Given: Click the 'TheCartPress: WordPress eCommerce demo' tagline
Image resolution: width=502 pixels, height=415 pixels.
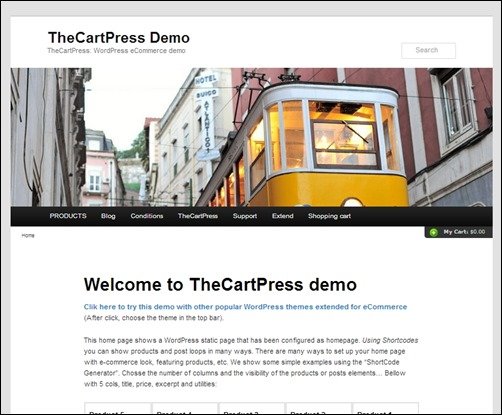Looking at the screenshot, I should 116,51.
